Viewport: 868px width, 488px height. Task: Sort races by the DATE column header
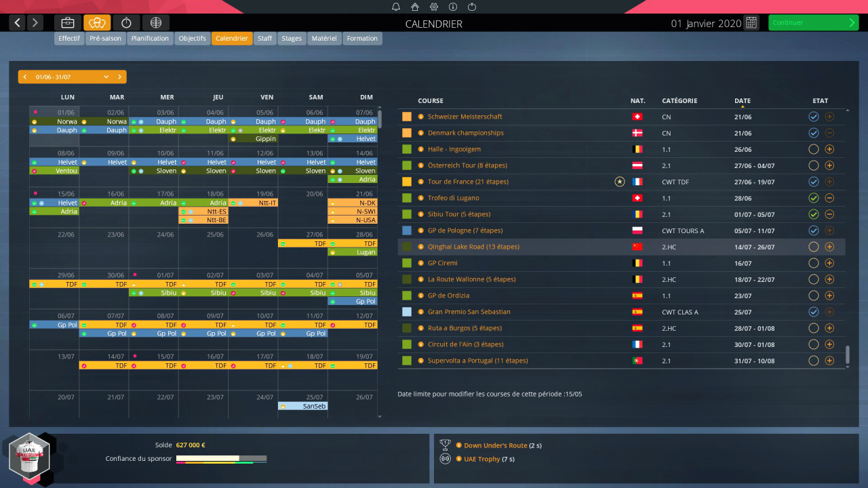point(742,101)
